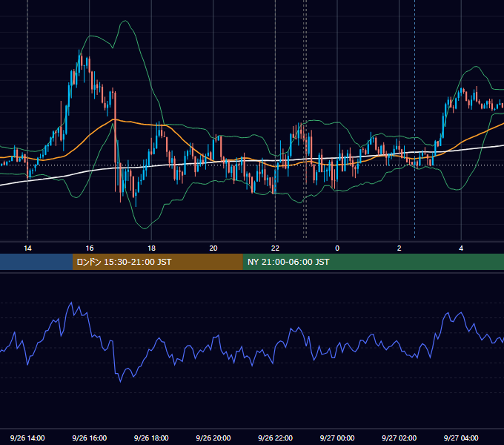
Task: Click the 9/26 20:00 date label
Action: (213, 438)
